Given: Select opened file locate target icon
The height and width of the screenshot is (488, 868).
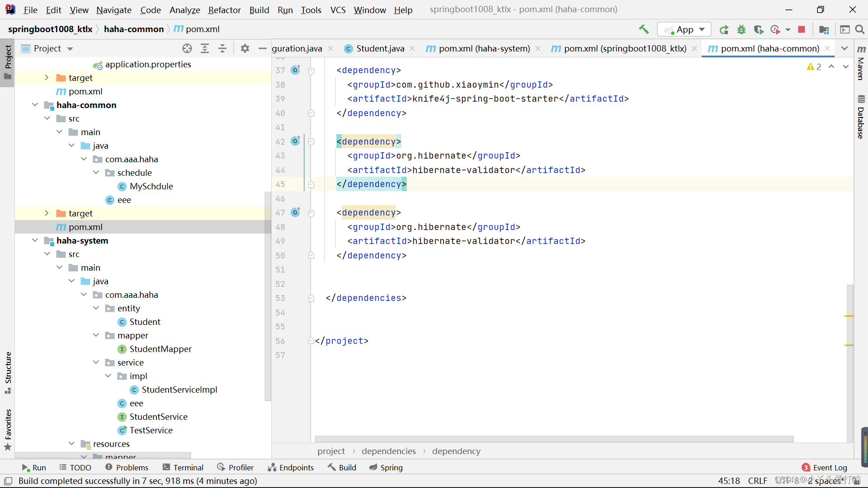Looking at the screenshot, I should 187,48.
